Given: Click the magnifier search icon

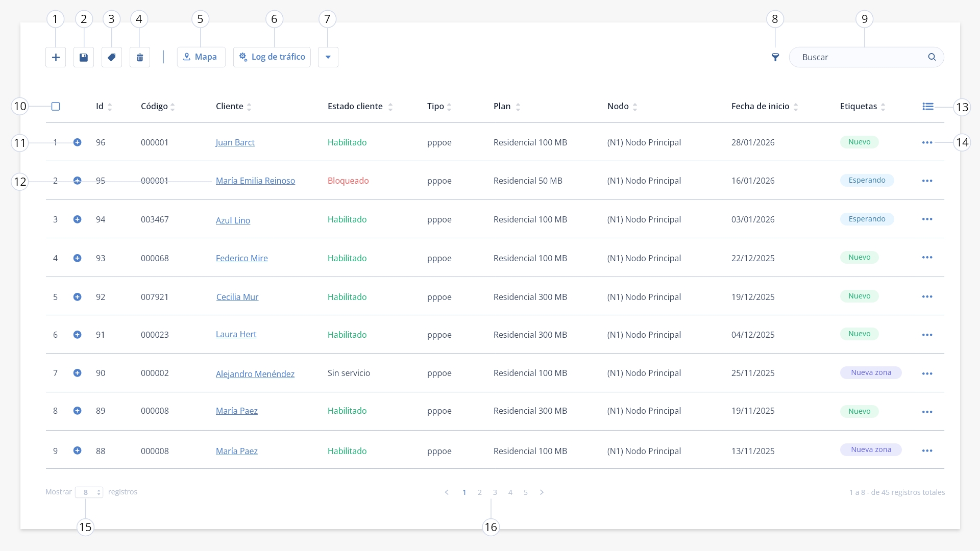Looking at the screenshot, I should coord(932,57).
